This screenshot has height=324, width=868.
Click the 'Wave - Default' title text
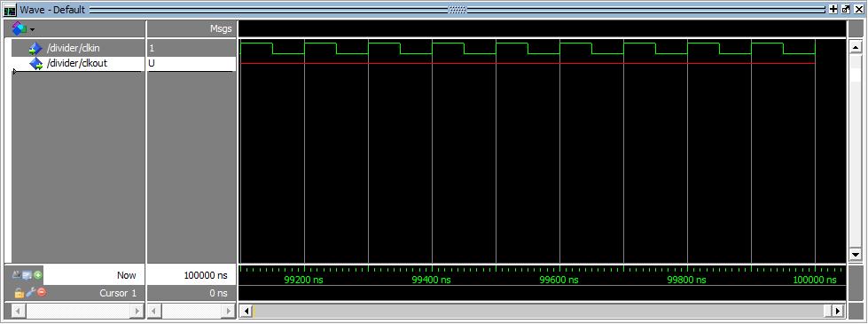coord(52,10)
